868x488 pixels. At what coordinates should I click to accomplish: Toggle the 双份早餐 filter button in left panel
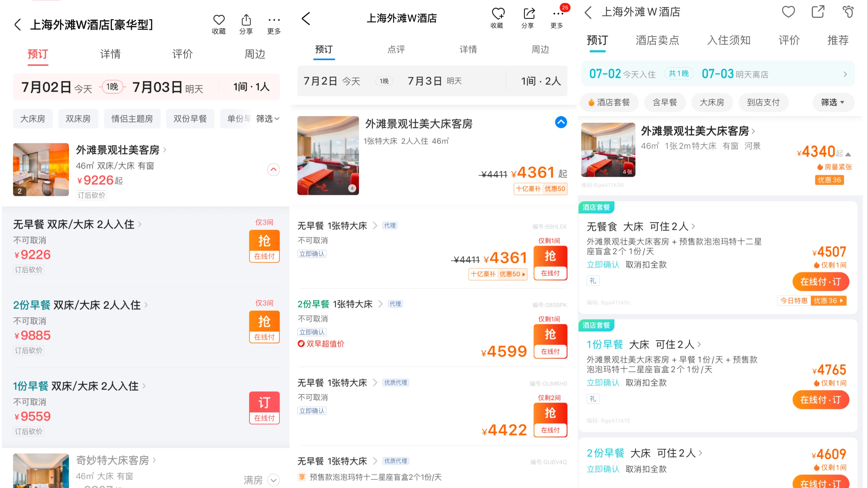tap(190, 118)
